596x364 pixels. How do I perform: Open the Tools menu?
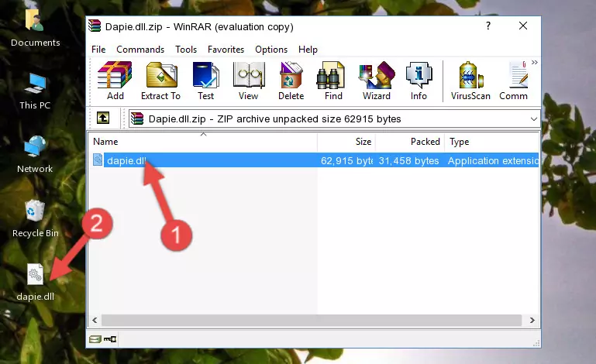[186, 50]
